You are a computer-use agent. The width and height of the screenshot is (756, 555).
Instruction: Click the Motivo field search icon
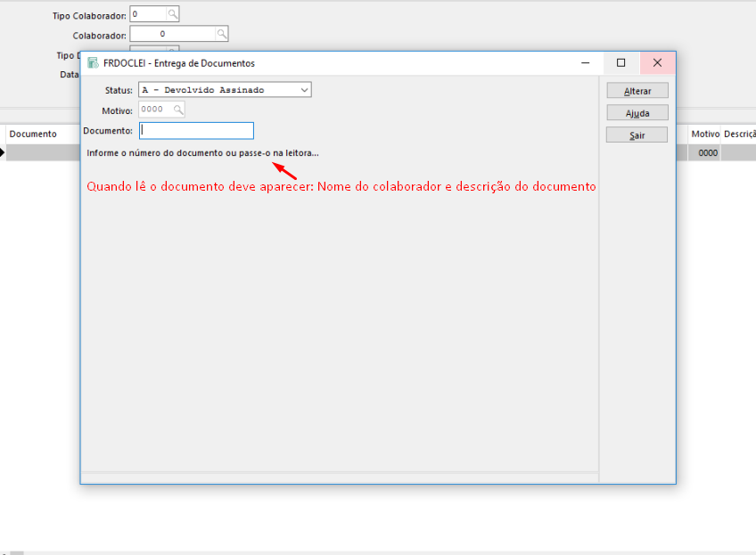178,110
